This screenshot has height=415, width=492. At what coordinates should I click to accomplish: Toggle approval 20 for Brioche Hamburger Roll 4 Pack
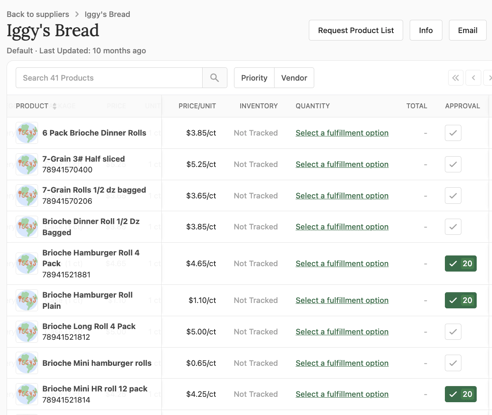(x=461, y=263)
